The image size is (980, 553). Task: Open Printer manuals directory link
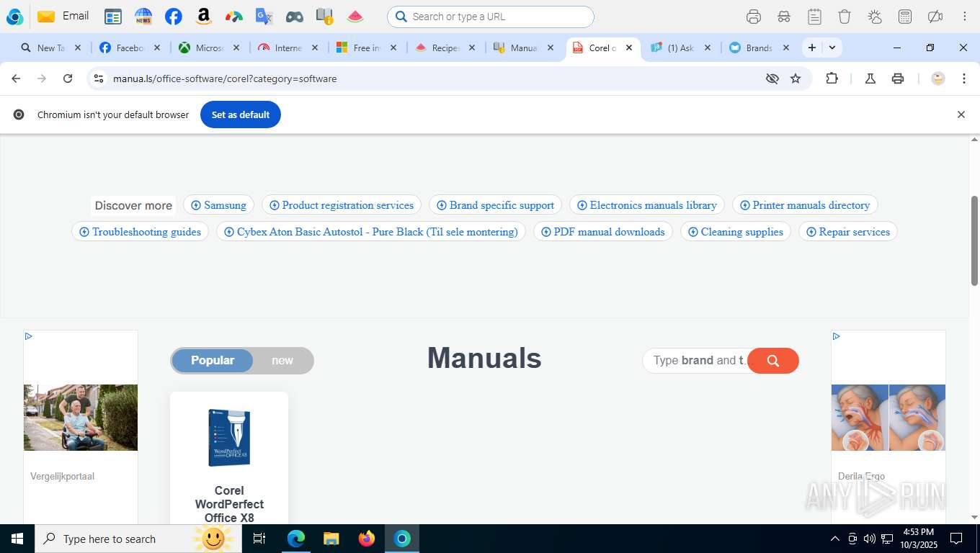(x=805, y=205)
